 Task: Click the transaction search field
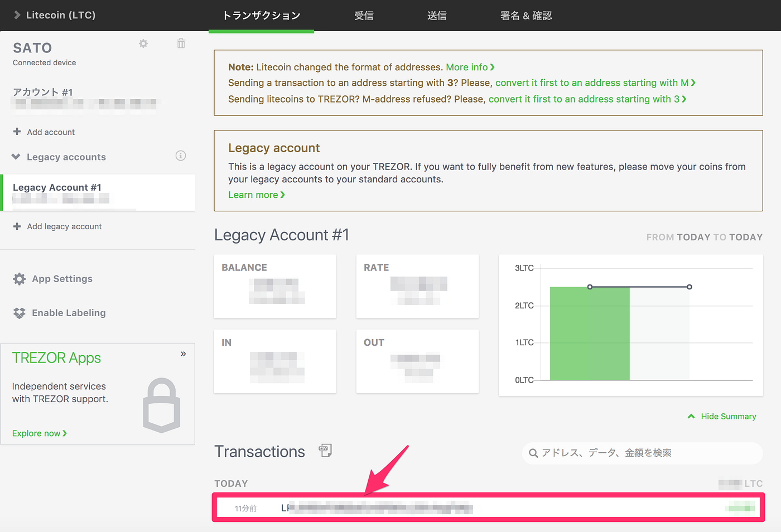[x=643, y=453]
